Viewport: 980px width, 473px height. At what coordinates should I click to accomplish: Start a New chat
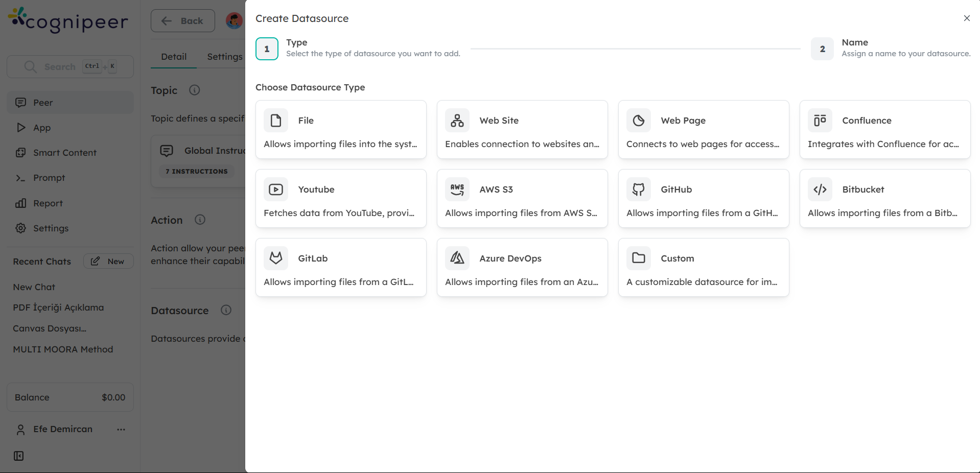(108, 261)
